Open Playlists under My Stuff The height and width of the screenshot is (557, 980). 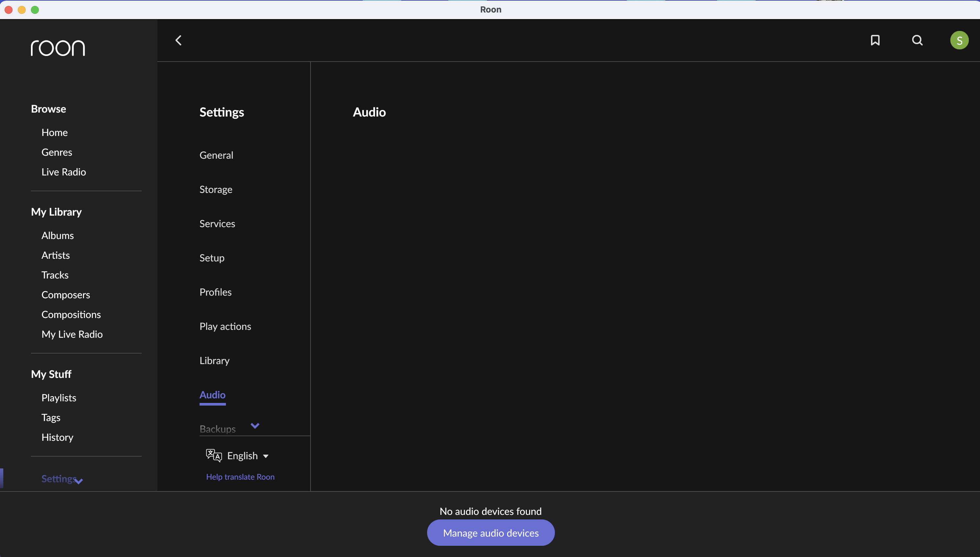(x=59, y=398)
